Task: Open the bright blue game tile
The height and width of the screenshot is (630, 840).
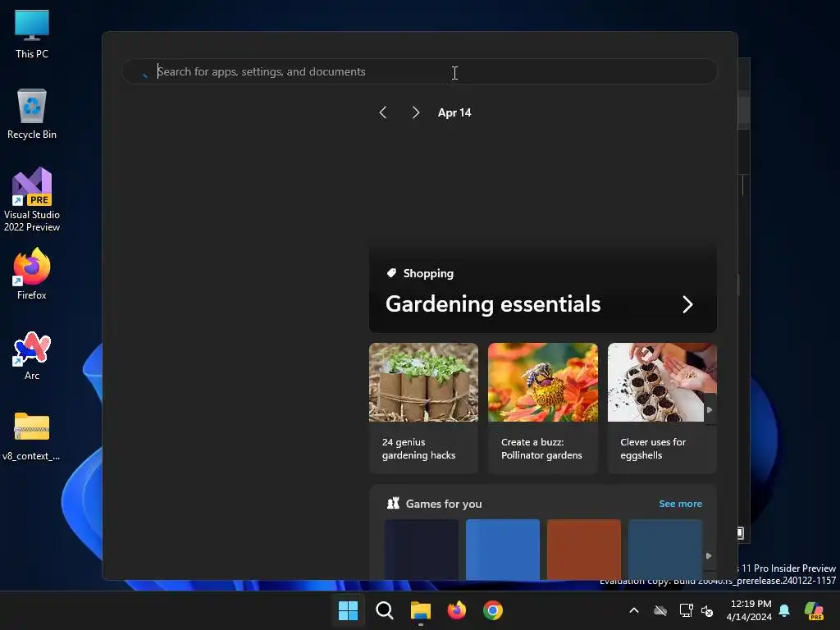Action: [x=503, y=549]
